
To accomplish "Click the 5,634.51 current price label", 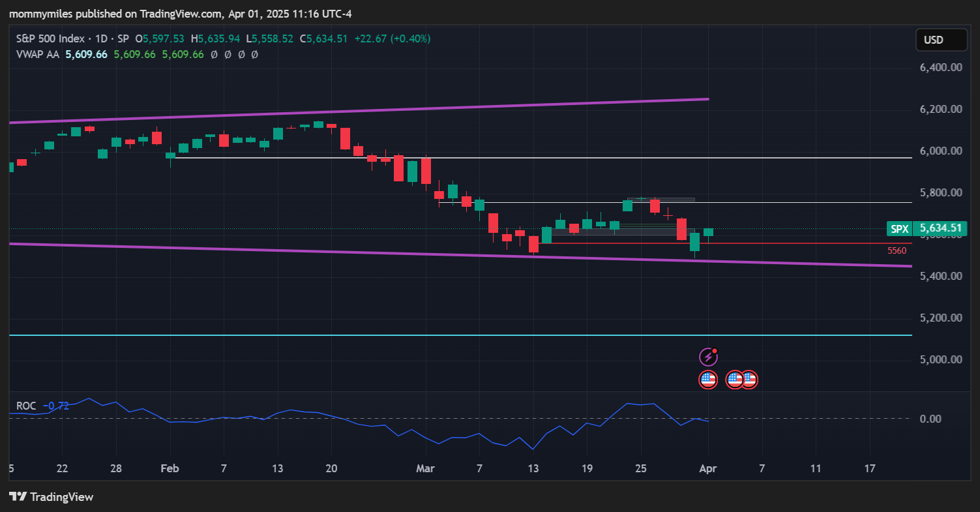I will [940, 228].
